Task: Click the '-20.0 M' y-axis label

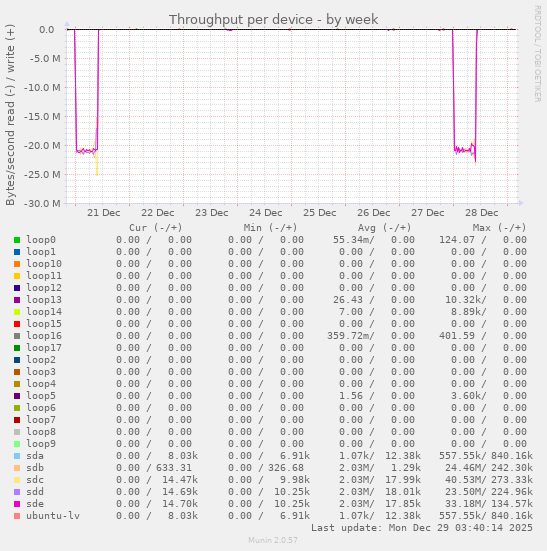Action: point(42,145)
